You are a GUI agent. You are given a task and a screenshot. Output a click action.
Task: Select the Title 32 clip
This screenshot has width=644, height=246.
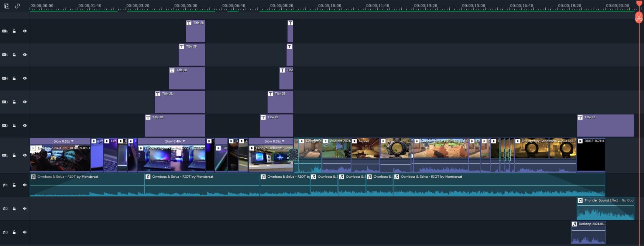coord(605,125)
